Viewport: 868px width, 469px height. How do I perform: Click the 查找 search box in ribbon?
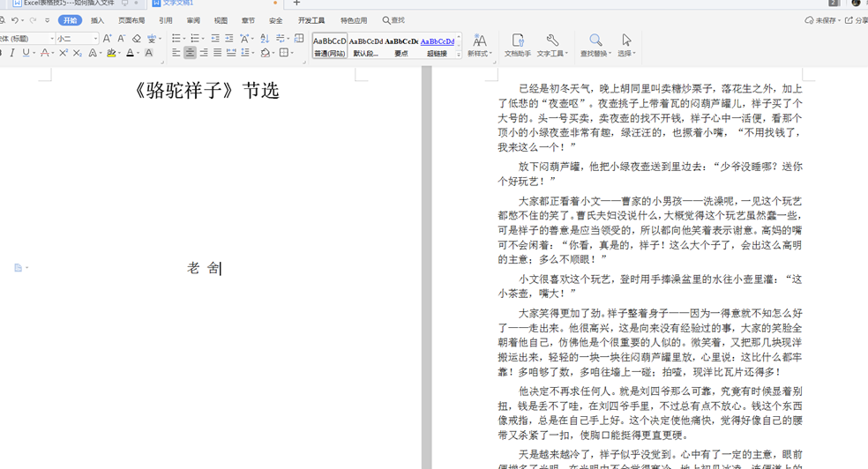click(393, 20)
